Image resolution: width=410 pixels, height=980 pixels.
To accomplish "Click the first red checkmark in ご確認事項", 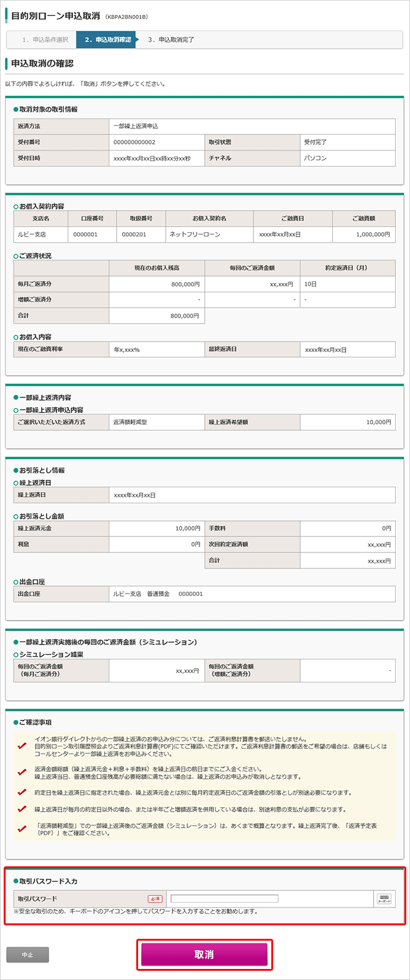I will pyautogui.click(x=22, y=745).
